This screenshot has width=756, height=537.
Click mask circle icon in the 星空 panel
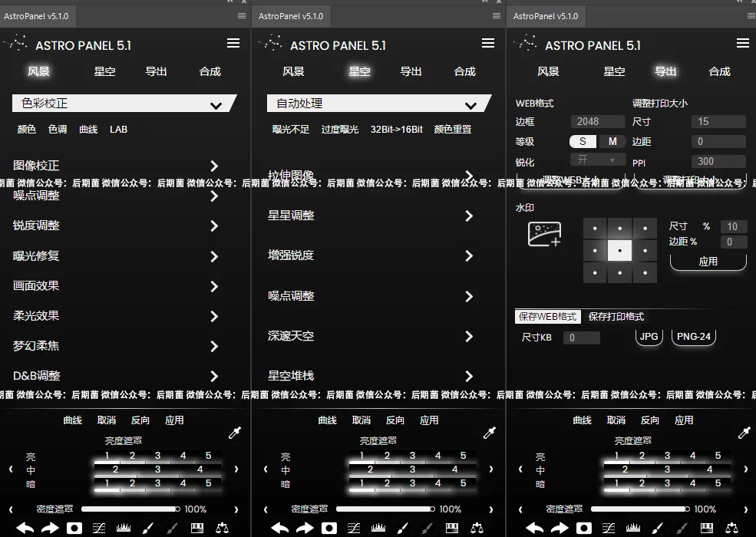pyautogui.click(x=328, y=528)
